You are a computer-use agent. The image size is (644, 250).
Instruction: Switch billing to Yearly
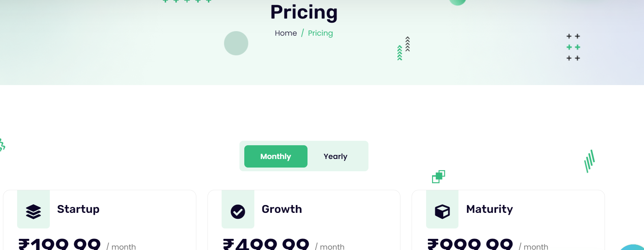point(335,156)
